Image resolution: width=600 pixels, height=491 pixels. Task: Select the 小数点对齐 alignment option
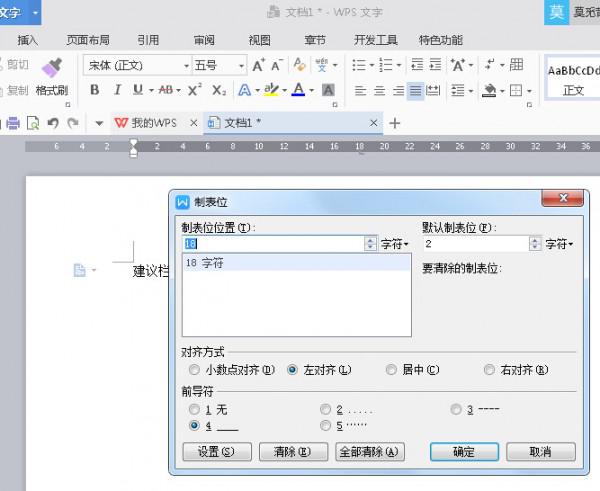(x=194, y=369)
